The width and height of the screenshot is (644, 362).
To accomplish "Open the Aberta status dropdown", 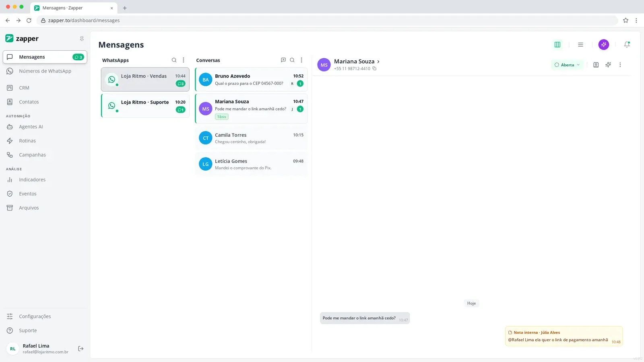I will point(567,65).
